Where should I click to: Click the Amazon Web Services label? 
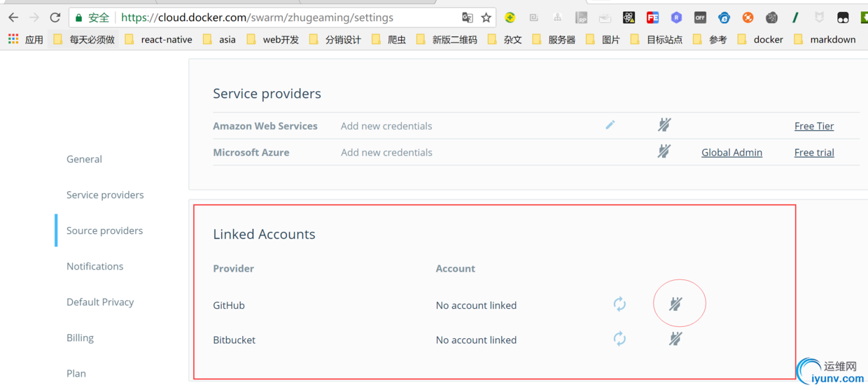point(265,126)
